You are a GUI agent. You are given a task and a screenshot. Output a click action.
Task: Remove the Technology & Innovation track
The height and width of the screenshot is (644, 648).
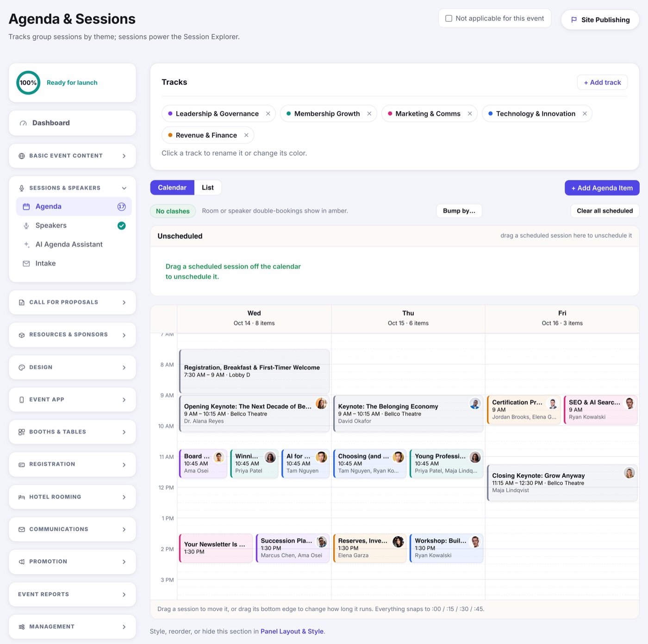click(x=585, y=114)
